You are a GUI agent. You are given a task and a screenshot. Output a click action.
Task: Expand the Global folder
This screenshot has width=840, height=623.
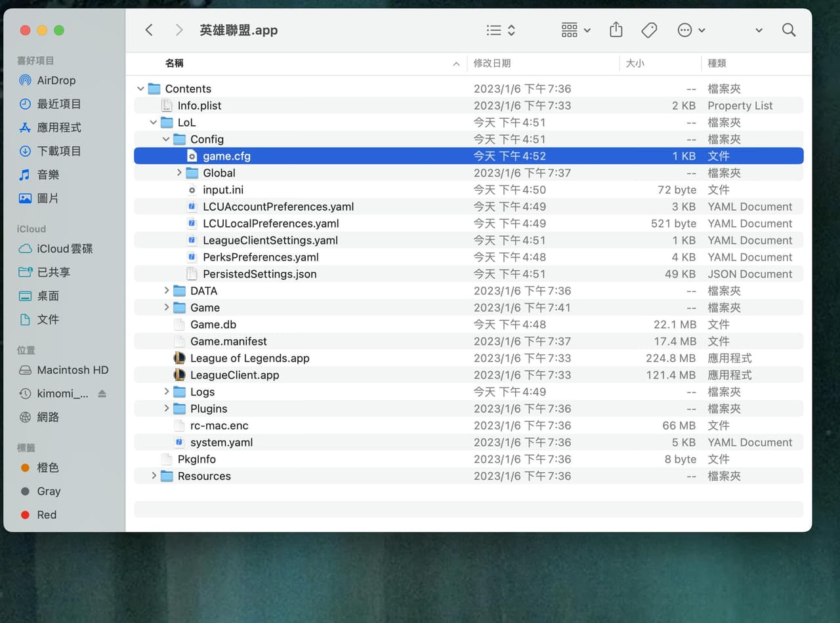[x=179, y=173]
